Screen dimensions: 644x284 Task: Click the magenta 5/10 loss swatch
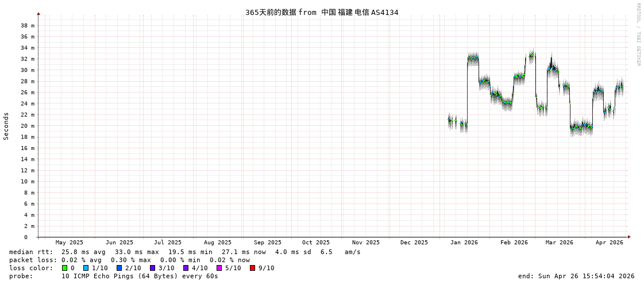pos(219,268)
